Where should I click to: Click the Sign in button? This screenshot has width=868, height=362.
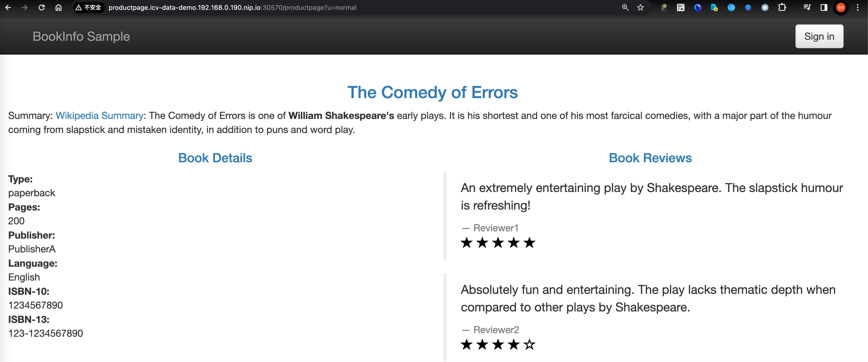pyautogui.click(x=819, y=36)
